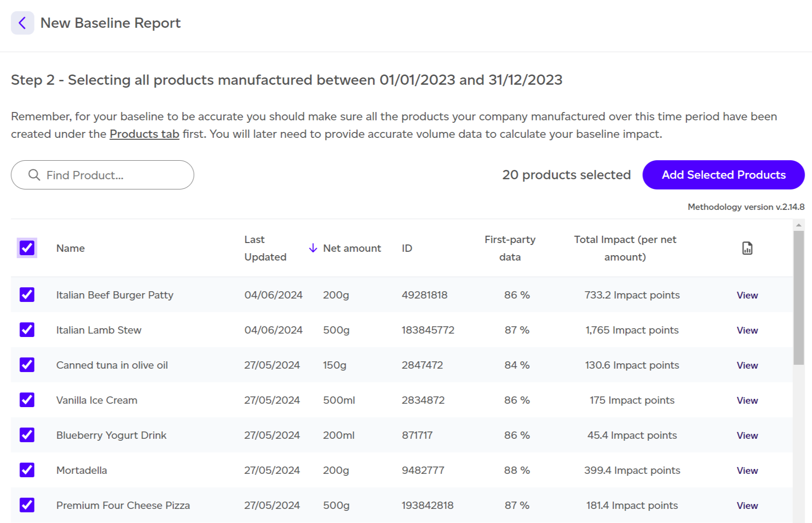Uncheck Italian Lamb Stew checkbox
Screen dimensions: 812x523
click(27, 330)
